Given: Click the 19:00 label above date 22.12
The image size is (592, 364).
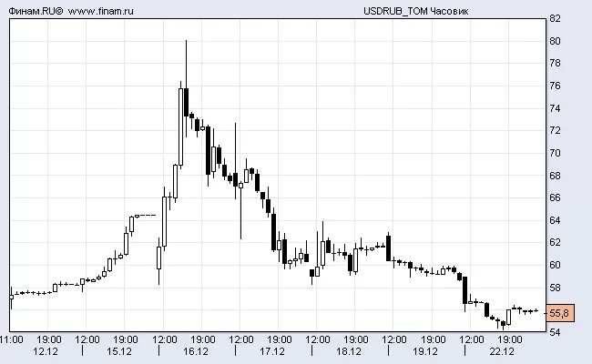Looking at the screenshot, I should tap(510, 339).
